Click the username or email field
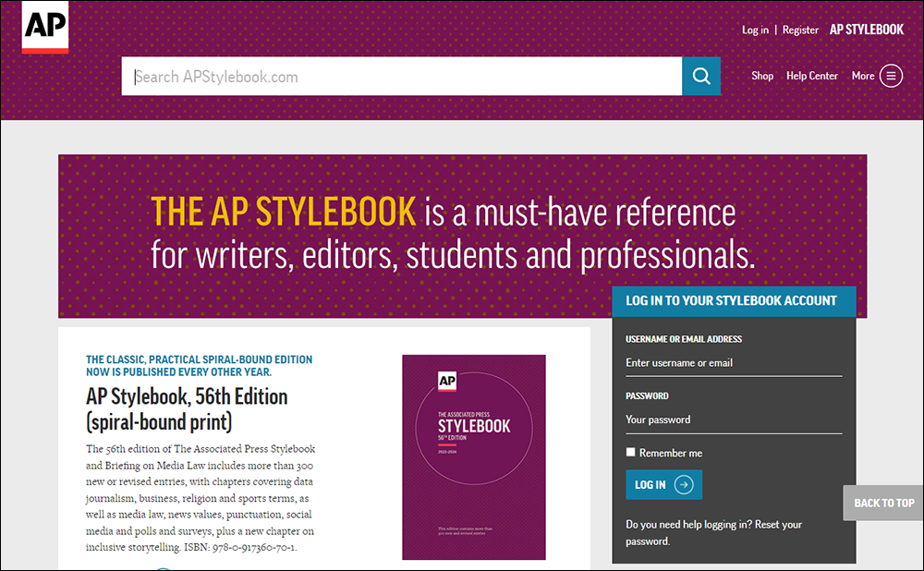924x571 pixels. (734, 363)
